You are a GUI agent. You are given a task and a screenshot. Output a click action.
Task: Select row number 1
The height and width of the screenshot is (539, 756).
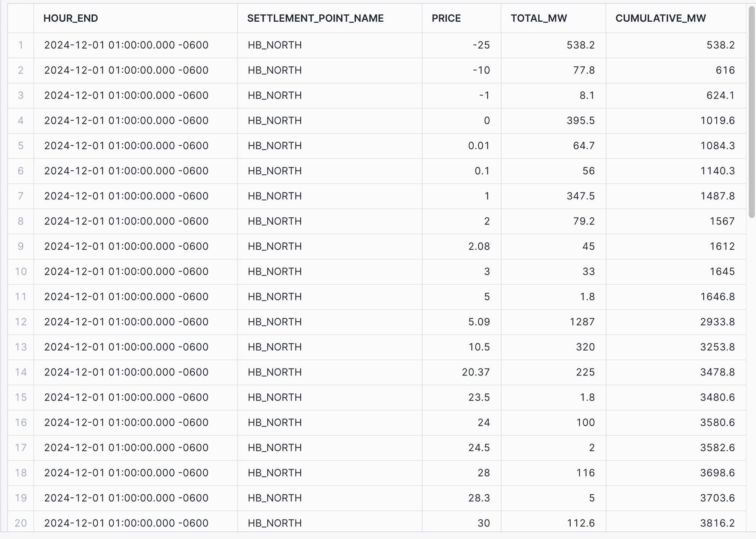coord(21,45)
